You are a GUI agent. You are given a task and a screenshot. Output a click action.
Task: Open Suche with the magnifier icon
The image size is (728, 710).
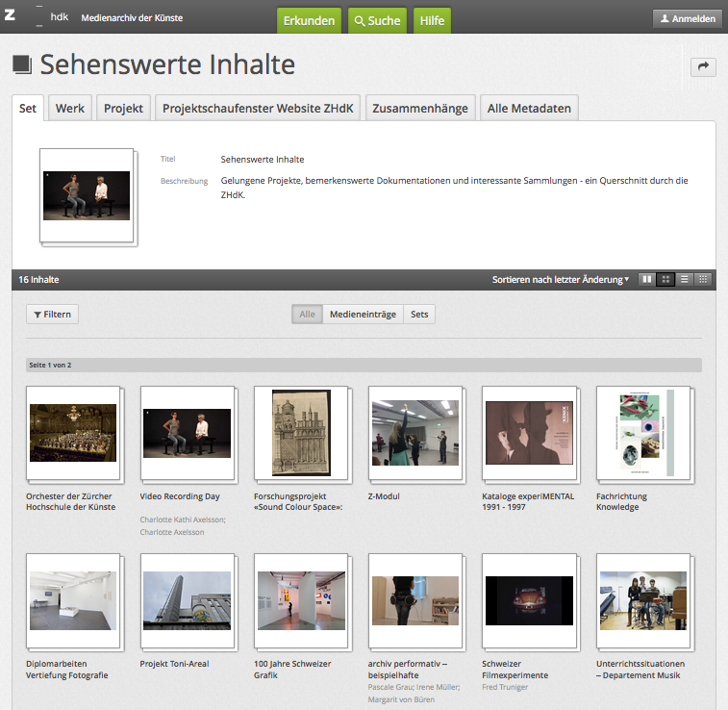click(376, 20)
